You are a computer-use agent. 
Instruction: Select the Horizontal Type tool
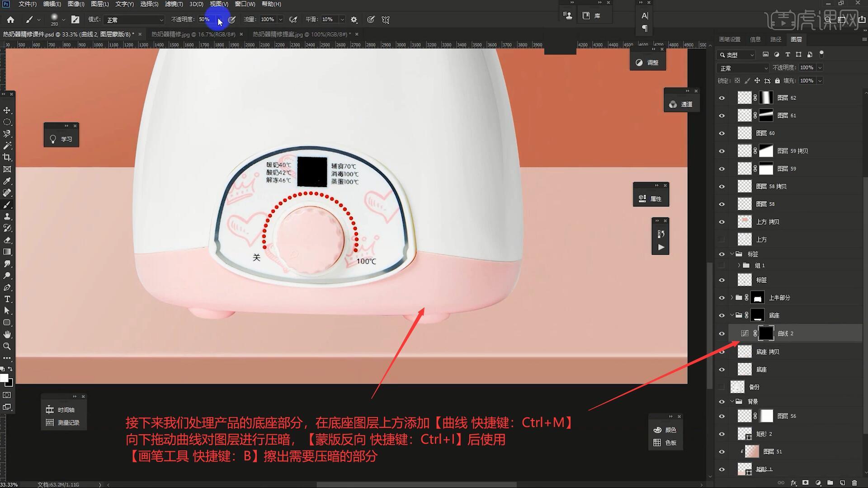[7, 299]
